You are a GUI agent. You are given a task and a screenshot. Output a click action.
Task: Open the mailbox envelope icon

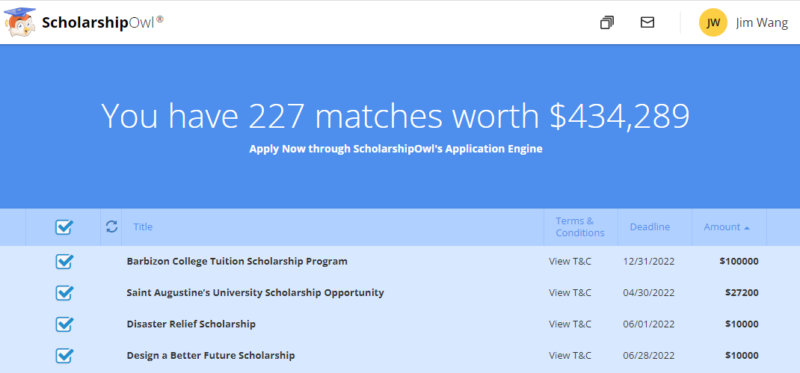(x=647, y=22)
